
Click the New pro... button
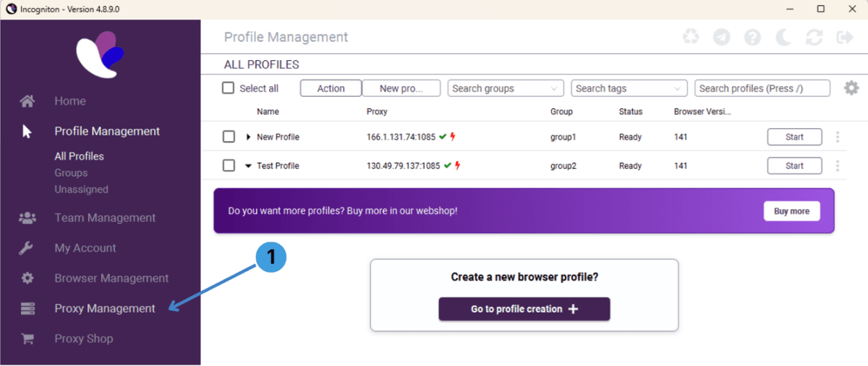(401, 88)
